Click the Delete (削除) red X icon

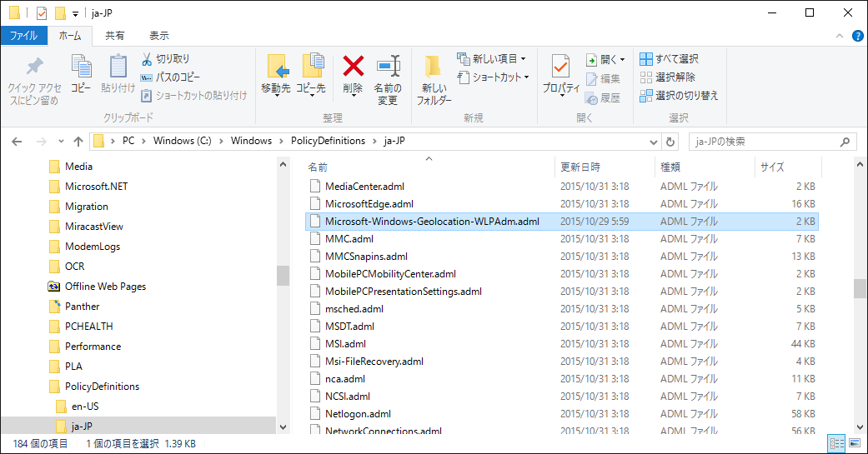(353, 67)
